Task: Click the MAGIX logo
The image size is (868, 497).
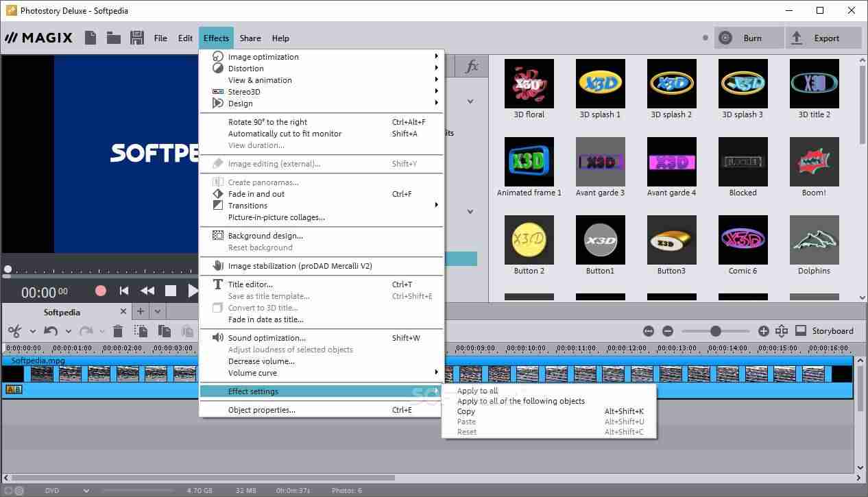Action: coord(38,38)
